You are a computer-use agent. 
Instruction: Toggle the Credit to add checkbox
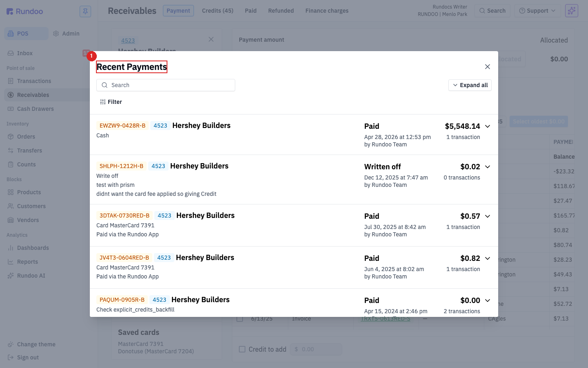coord(242,349)
